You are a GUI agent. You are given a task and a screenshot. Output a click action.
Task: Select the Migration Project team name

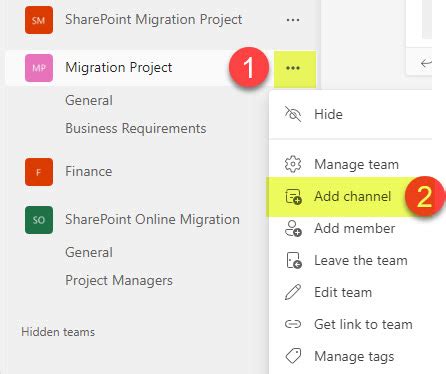(x=119, y=68)
